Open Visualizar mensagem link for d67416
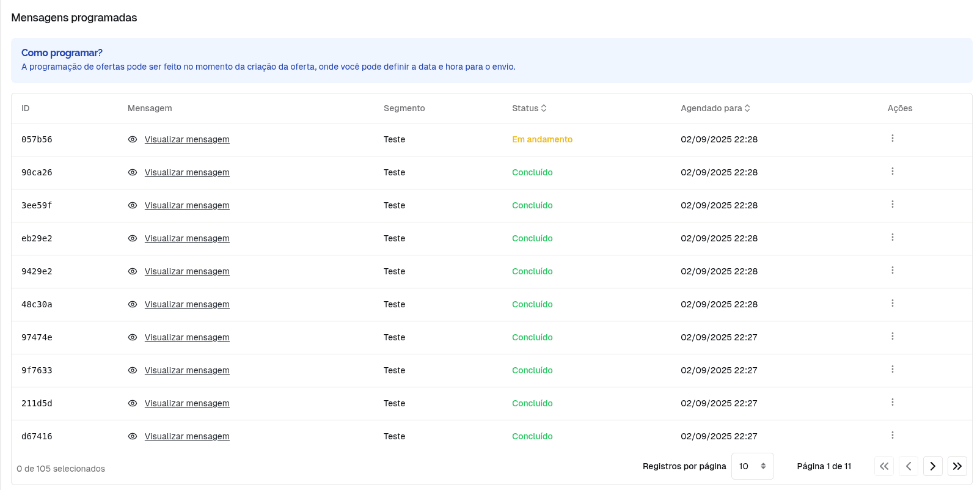980x490 pixels. (x=187, y=436)
